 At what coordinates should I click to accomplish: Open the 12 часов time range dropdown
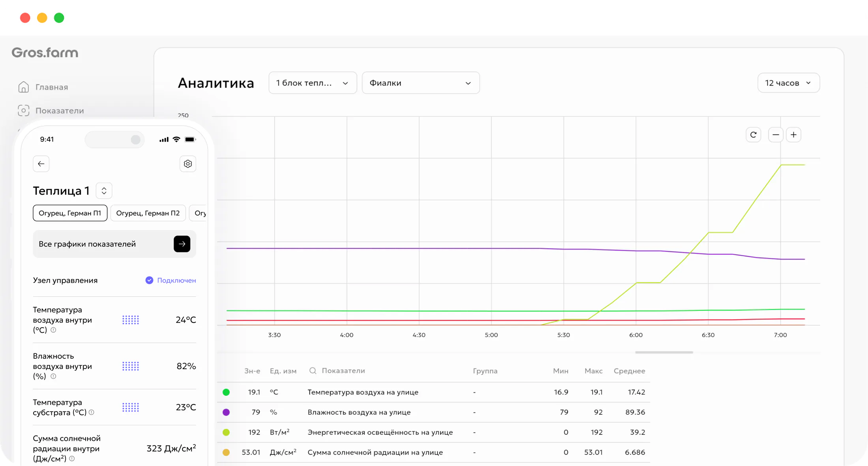point(788,83)
